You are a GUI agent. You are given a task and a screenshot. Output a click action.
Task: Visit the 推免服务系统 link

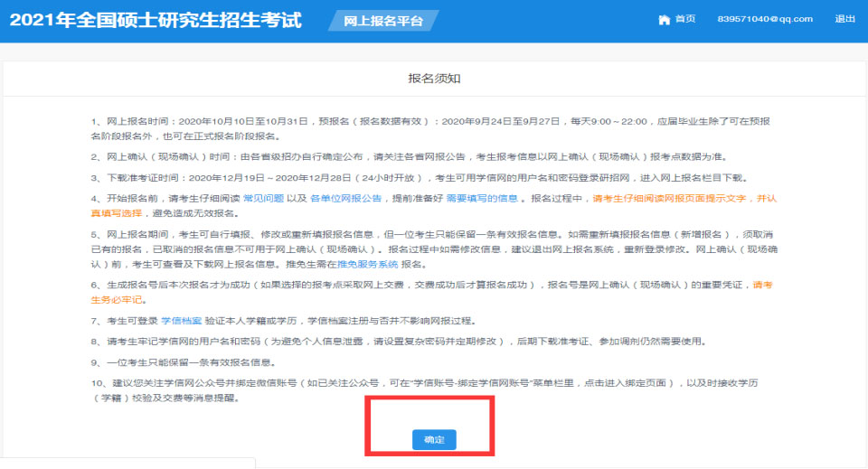367,264
